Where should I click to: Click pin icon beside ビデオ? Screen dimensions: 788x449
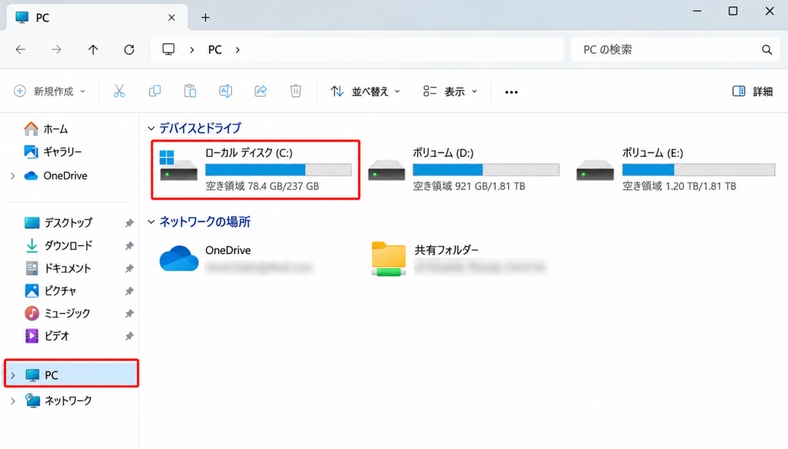point(129,336)
